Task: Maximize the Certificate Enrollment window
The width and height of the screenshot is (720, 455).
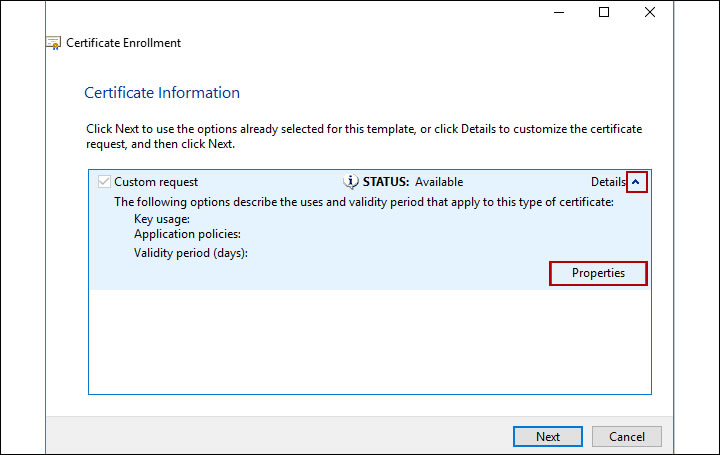Action: (604, 13)
